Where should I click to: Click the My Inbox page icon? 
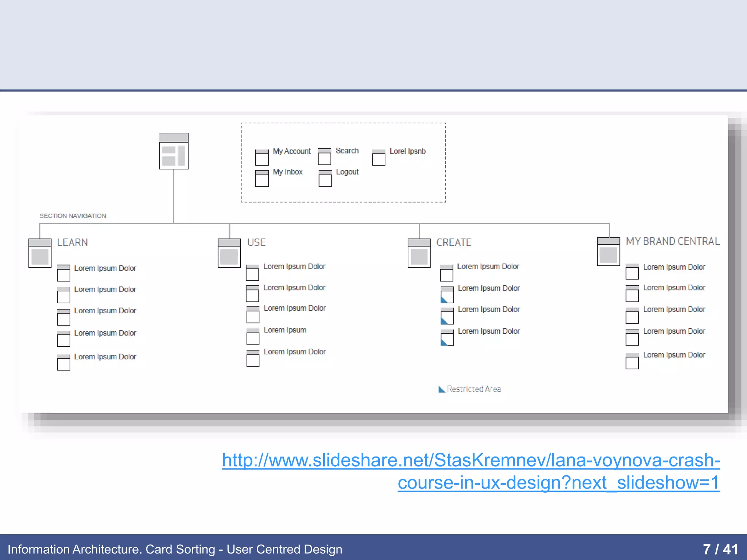click(262, 178)
